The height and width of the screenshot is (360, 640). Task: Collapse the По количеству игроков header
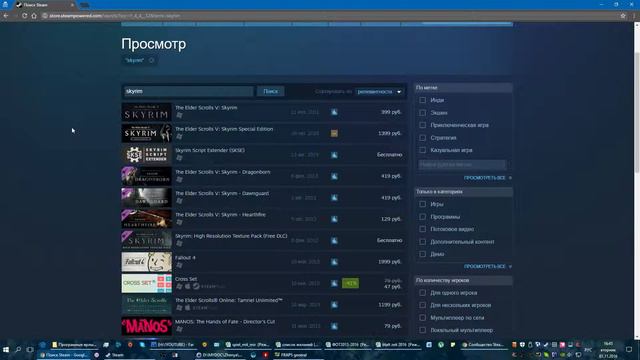(x=463, y=280)
